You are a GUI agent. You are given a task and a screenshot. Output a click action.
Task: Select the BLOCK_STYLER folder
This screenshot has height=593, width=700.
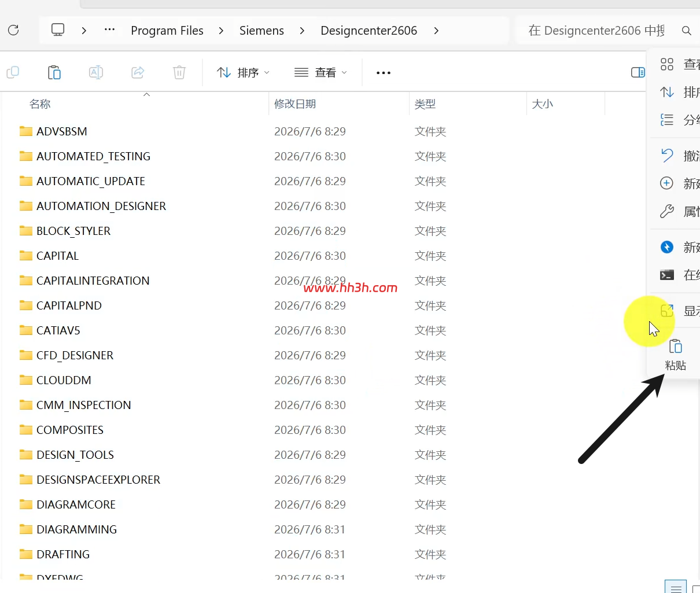[73, 231]
